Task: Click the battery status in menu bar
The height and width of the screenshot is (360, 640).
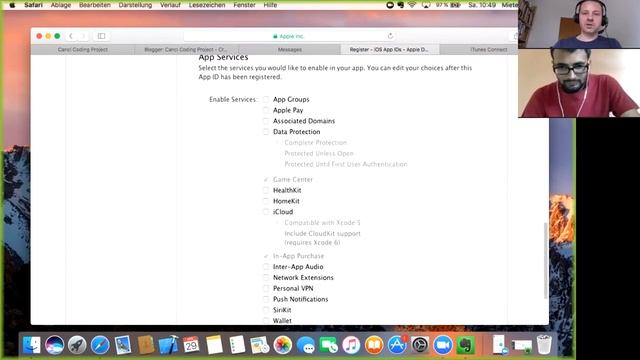Action: (x=448, y=5)
